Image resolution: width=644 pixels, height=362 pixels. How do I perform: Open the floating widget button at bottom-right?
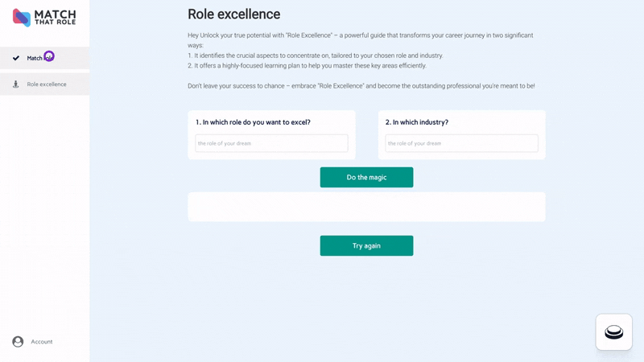613,331
